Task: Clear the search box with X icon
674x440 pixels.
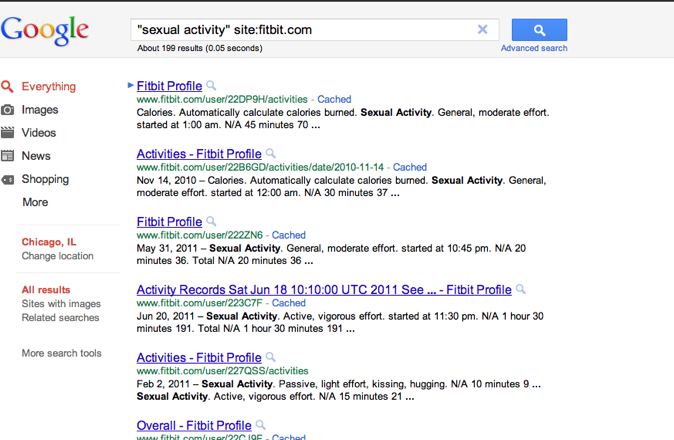Action: point(482,30)
